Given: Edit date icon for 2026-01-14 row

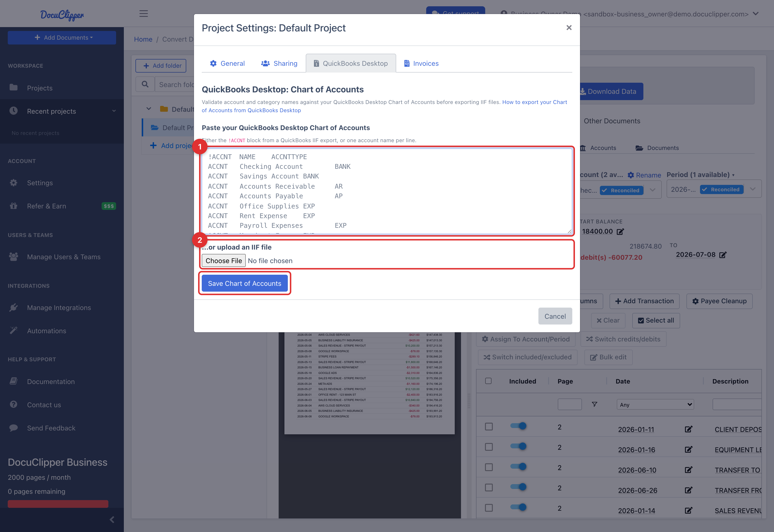Looking at the screenshot, I should (688, 510).
